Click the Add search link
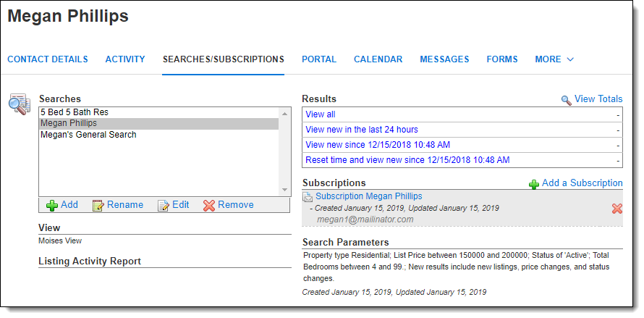This screenshot has width=644, height=318. (x=69, y=205)
